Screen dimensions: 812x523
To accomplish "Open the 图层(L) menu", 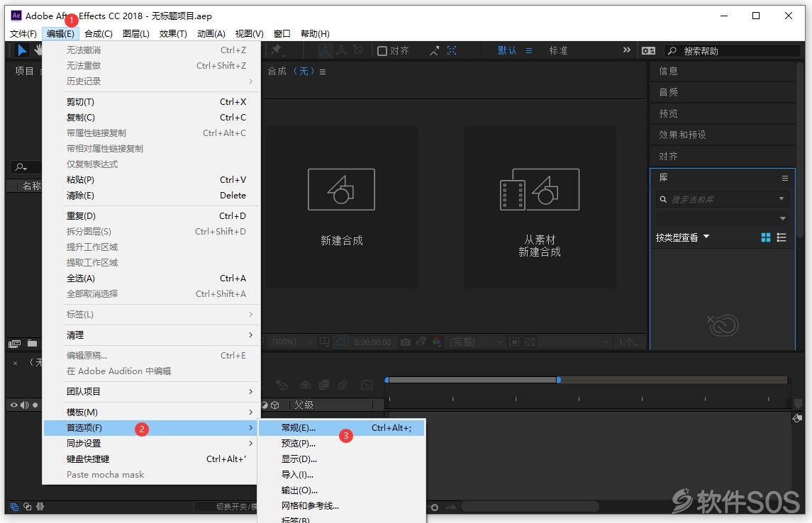I will pyautogui.click(x=136, y=33).
